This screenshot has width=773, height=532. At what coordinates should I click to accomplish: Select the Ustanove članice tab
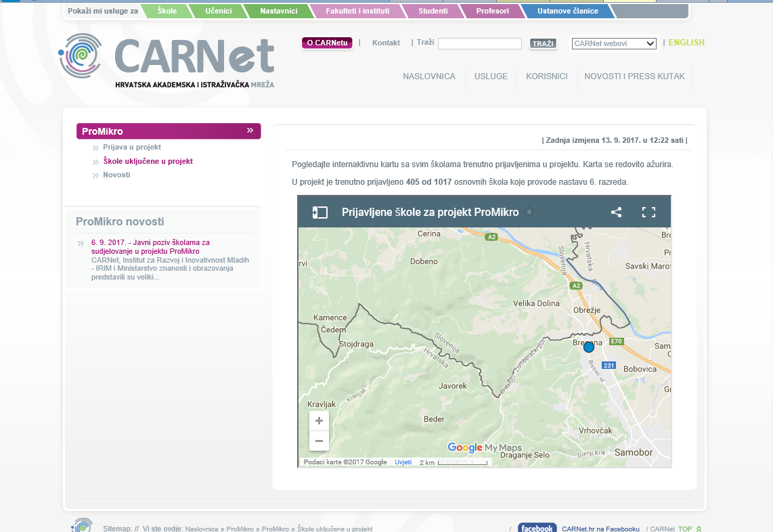click(567, 11)
